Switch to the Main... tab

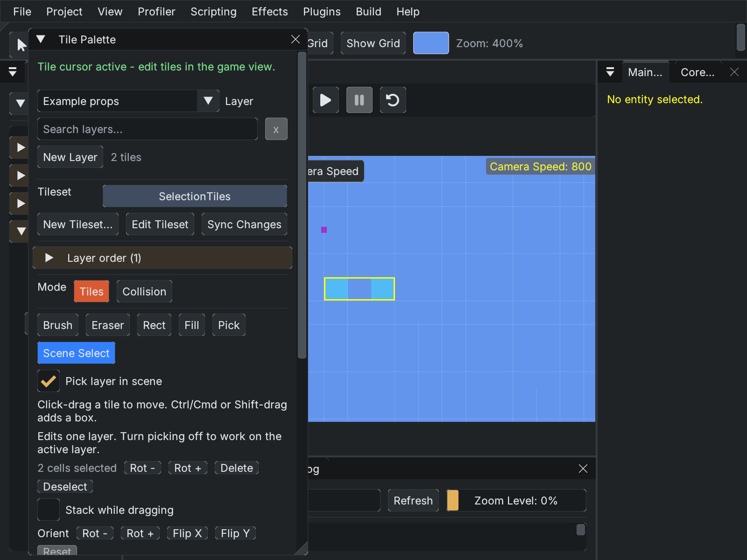click(645, 72)
